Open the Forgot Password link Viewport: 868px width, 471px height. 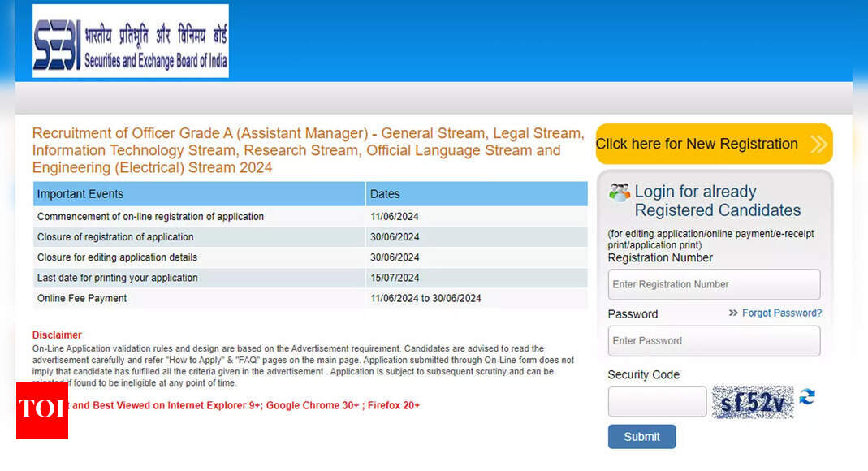tap(782, 313)
